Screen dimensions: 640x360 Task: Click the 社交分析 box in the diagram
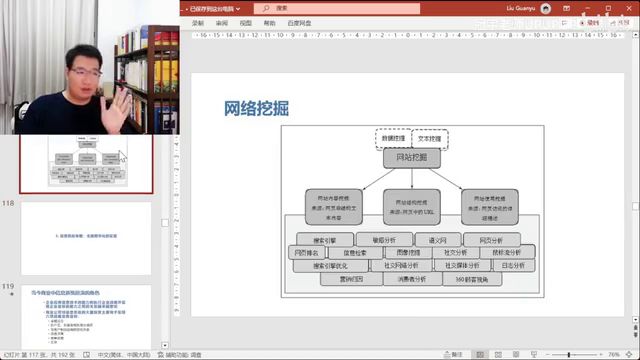(456, 253)
